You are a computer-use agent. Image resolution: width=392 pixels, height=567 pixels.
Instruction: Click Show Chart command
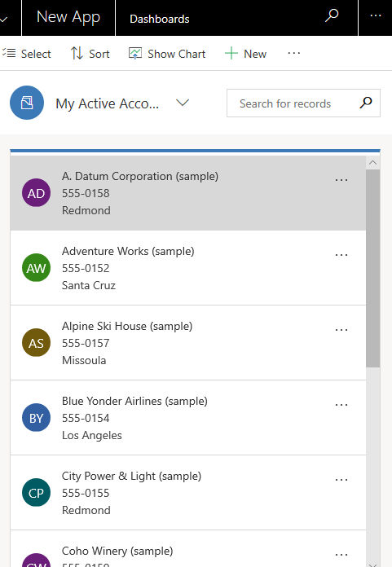167,54
